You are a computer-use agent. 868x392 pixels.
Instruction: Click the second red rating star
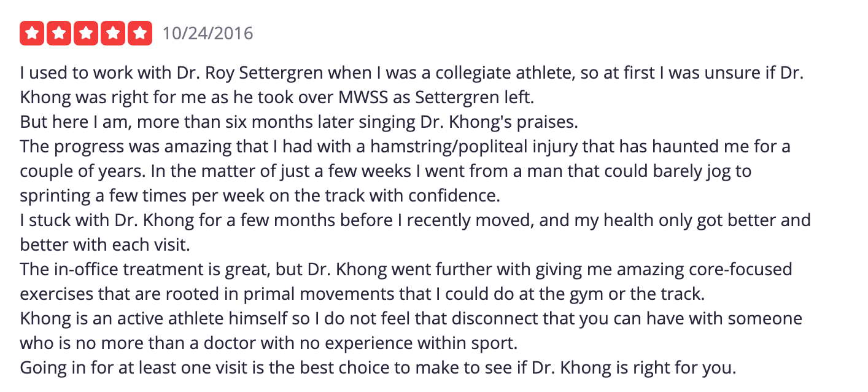point(59,33)
